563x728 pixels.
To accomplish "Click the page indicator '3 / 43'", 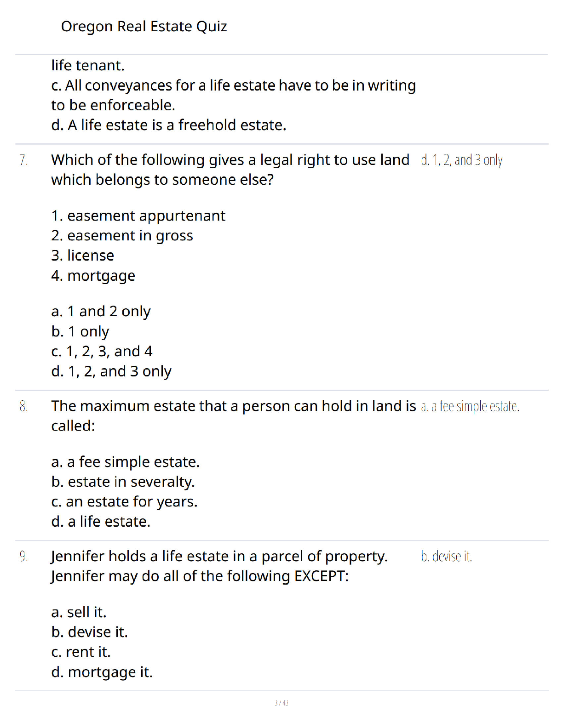I will (281, 703).
